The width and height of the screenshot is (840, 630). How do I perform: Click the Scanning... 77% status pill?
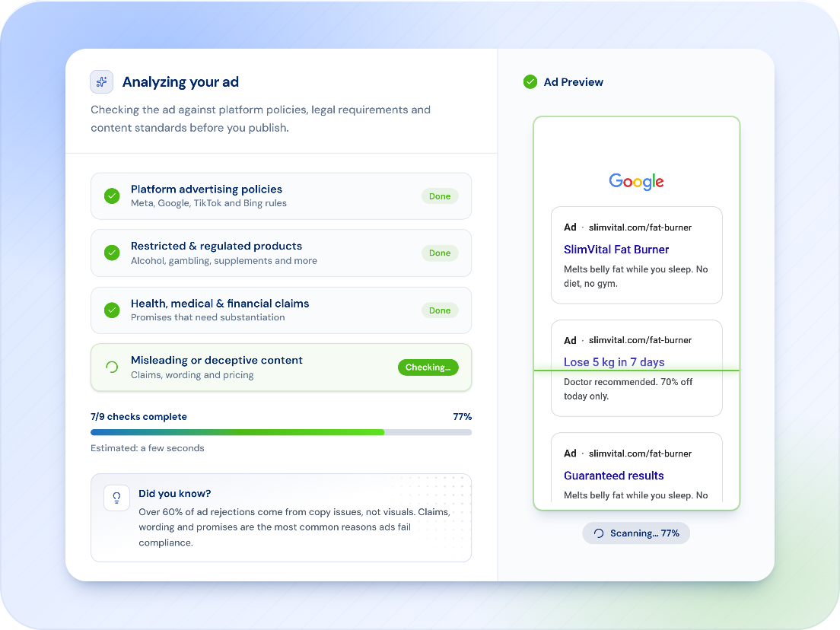(636, 533)
